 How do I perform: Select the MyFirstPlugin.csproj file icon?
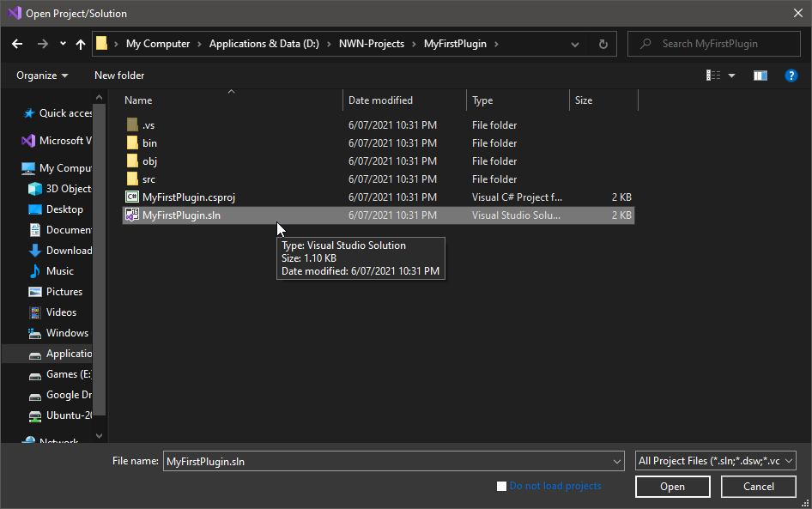click(132, 197)
